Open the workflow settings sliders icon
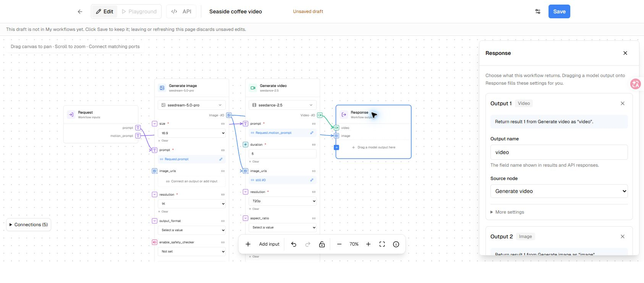This screenshot has width=644, height=283. (x=538, y=11)
